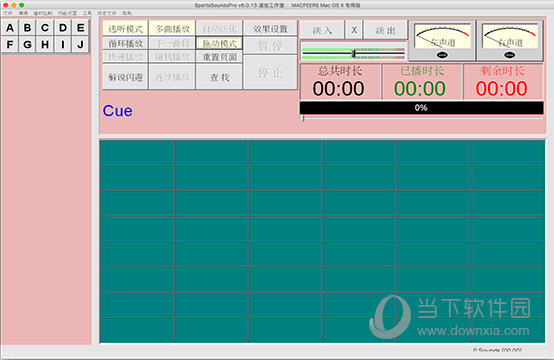Toggle the 快速播放 quick play button
Viewport: 554px width, 360px height.
coord(125,57)
